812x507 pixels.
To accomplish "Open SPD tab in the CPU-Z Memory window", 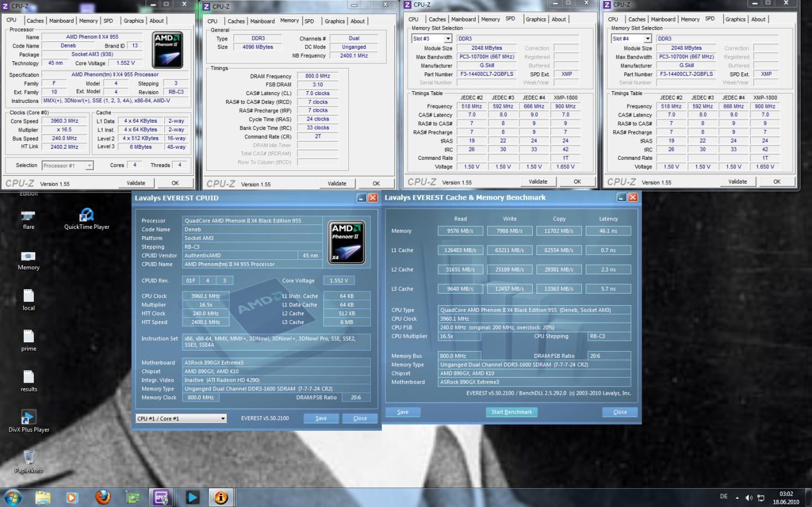I will tap(309, 21).
